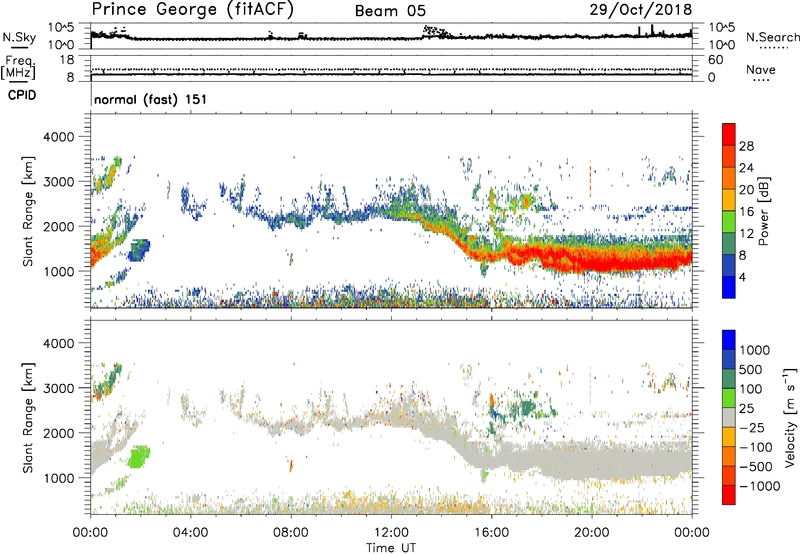Click the 'Time UT' axis label

coord(391,548)
